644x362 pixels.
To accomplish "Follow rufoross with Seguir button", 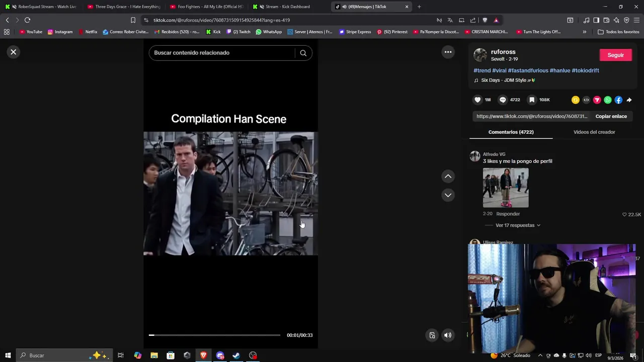I will (x=615, y=55).
